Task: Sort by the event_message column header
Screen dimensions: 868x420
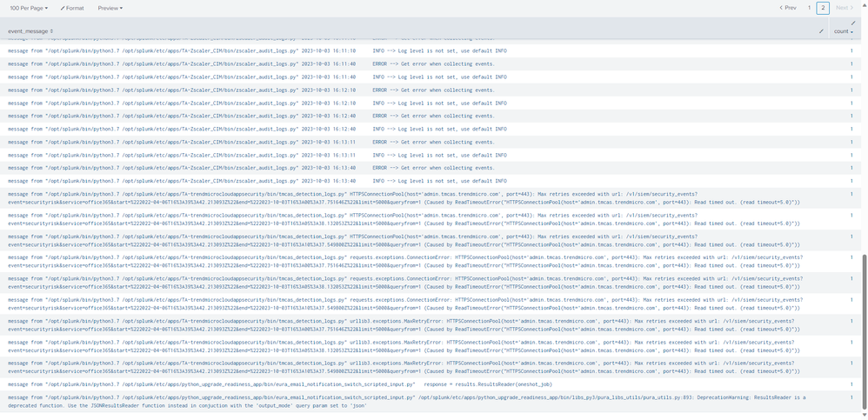Action: [30, 31]
